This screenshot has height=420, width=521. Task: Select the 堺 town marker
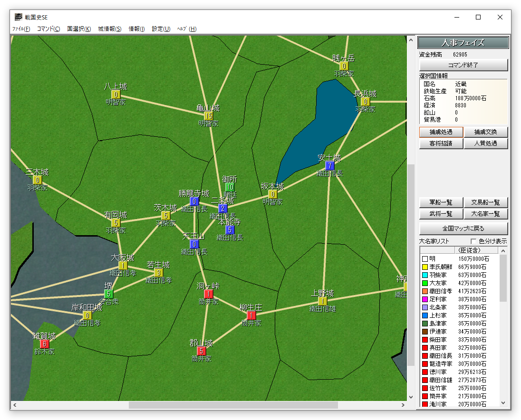tap(109, 294)
